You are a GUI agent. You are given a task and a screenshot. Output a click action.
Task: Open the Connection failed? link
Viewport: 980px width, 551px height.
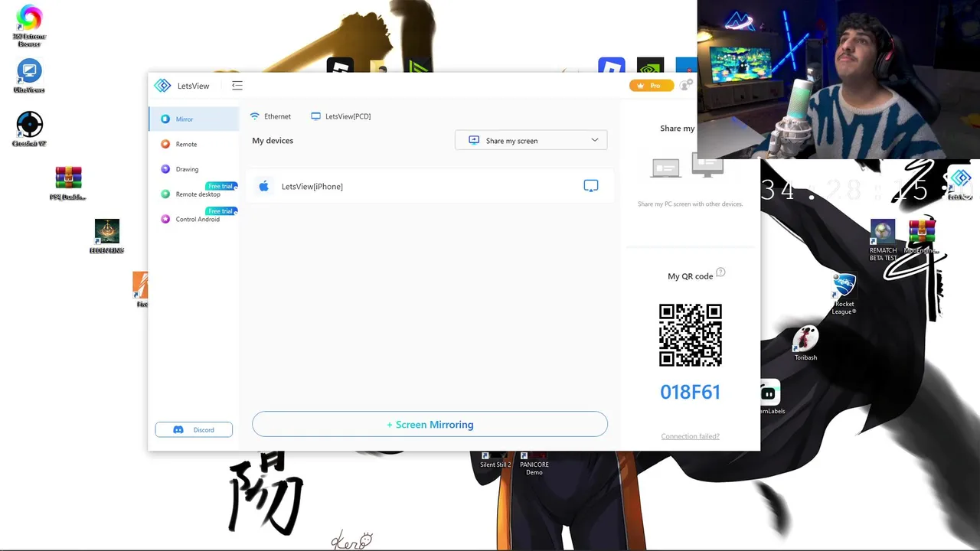coord(691,436)
